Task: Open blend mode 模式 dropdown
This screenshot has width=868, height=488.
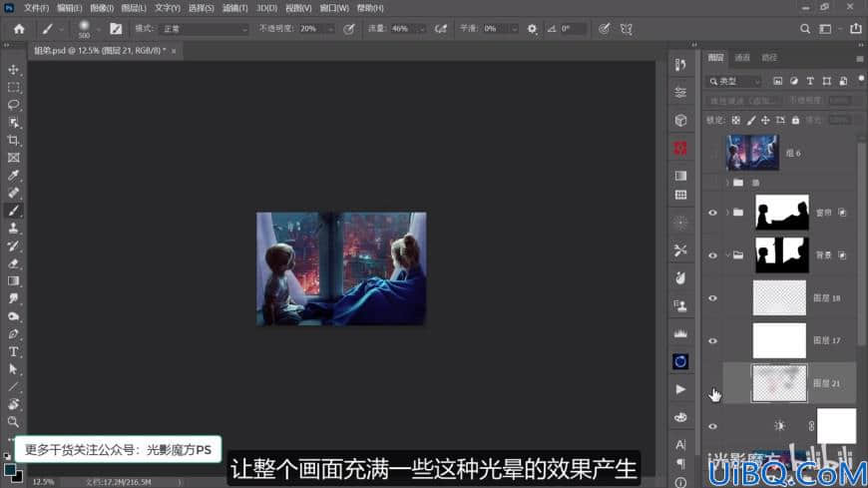Action: point(204,29)
